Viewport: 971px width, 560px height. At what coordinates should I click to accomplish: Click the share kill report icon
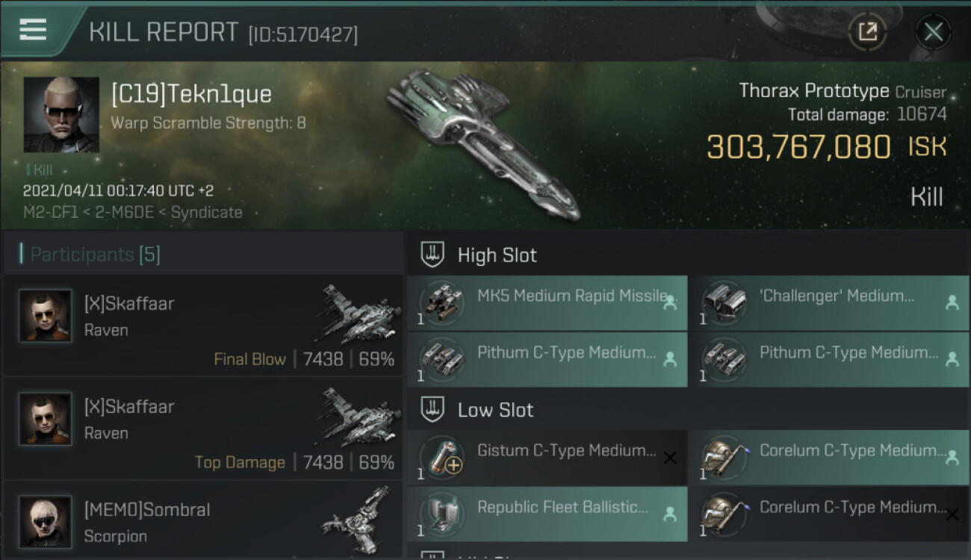tap(868, 31)
